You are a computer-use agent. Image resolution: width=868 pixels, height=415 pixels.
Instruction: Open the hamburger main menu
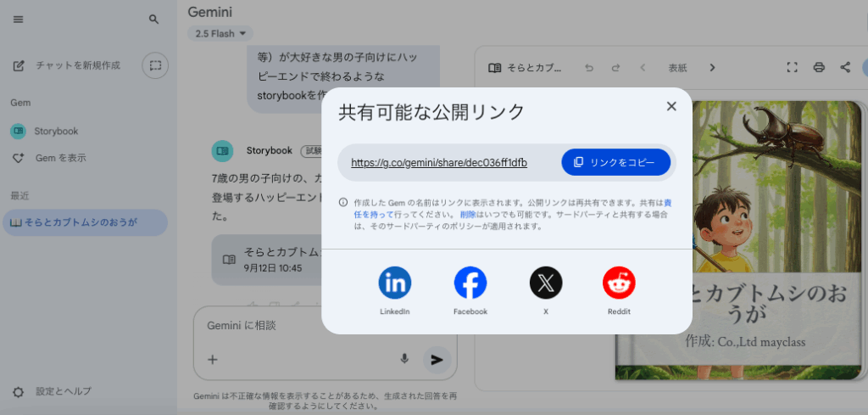tap(19, 20)
